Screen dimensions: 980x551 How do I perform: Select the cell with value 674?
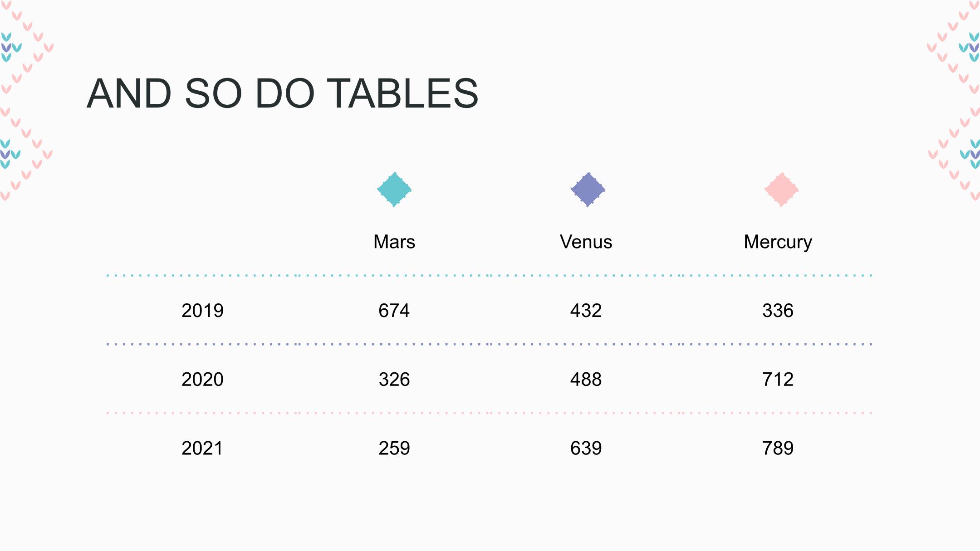(394, 311)
